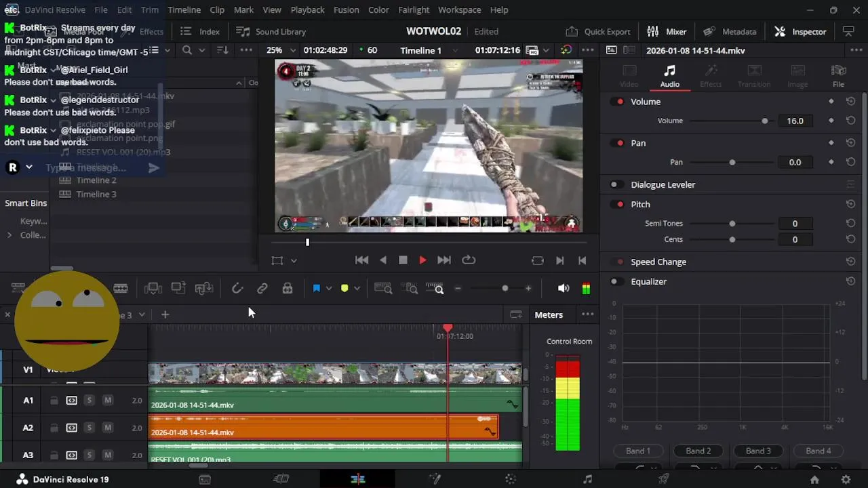Mute track A1 with M button

pos(108,401)
